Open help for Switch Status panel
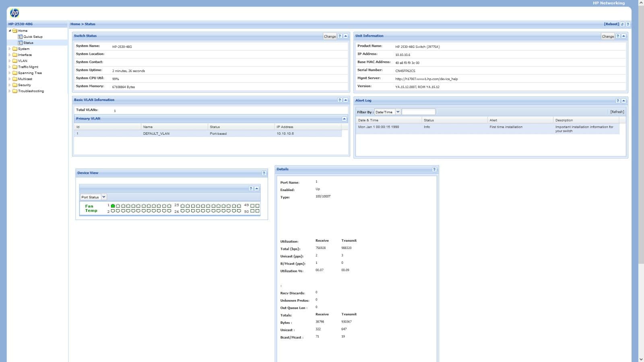Image resolution: width=644 pixels, height=362 pixels. (340, 36)
